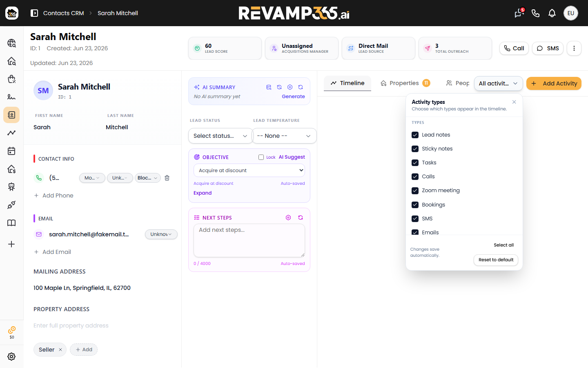Open the email Unknown status dropdown
588x368 pixels.
point(161,234)
